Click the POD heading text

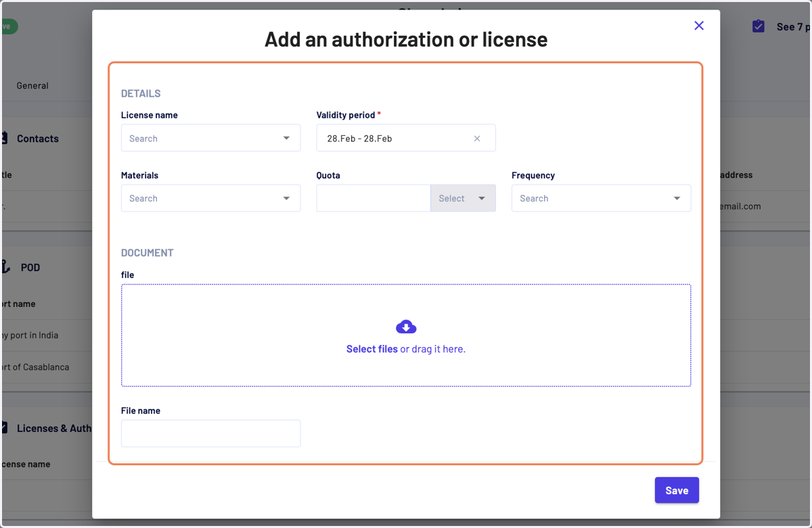click(30, 268)
